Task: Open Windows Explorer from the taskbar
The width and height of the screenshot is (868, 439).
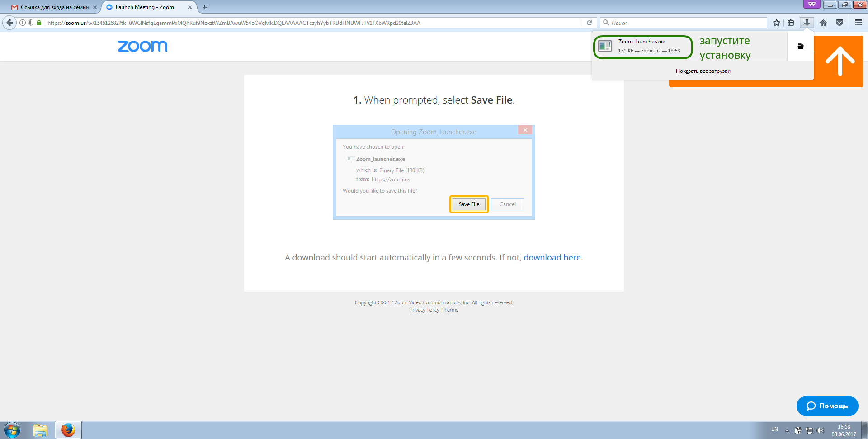Action: (40, 430)
